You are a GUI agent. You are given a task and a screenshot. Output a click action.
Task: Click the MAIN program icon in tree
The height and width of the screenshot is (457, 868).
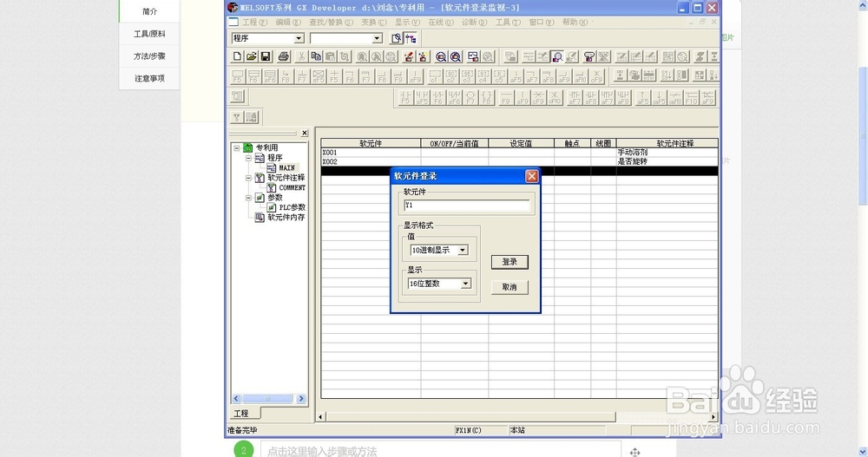pos(272,167)
